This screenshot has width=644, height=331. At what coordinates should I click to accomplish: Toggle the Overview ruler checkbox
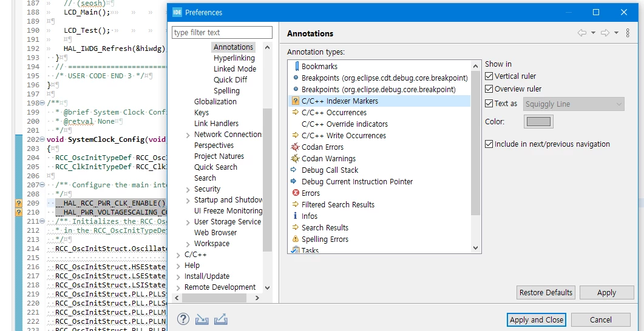coord(489,89)
